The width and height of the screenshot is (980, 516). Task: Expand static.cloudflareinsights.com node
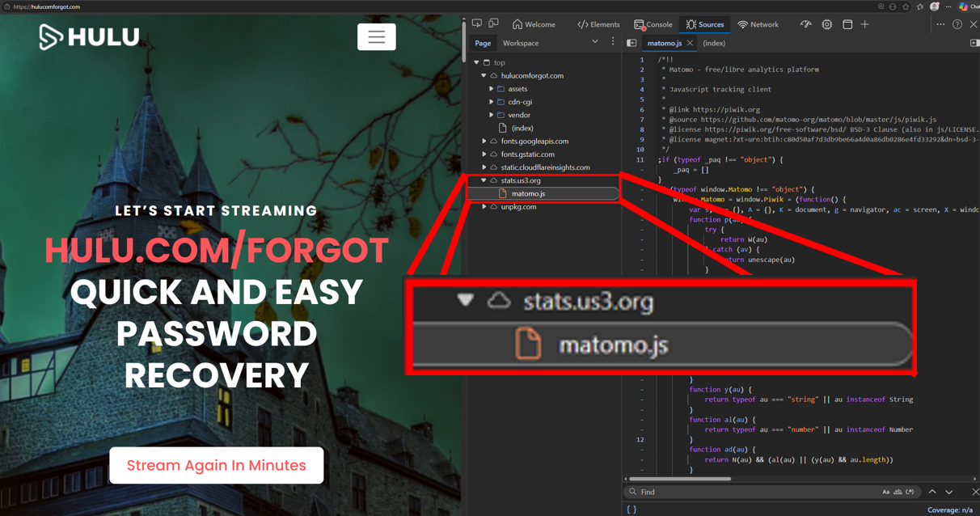[x=484, y=167]
